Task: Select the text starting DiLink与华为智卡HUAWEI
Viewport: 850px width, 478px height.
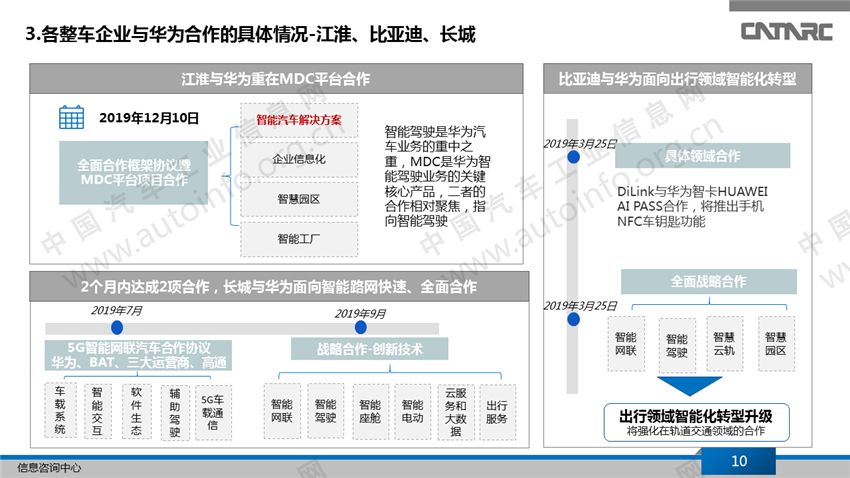Action: click(x=692, y=206)
